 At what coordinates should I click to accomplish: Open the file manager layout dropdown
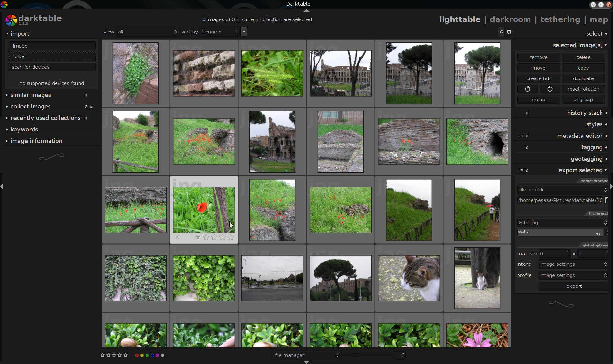pyautogui.click(x=307, y=355)
